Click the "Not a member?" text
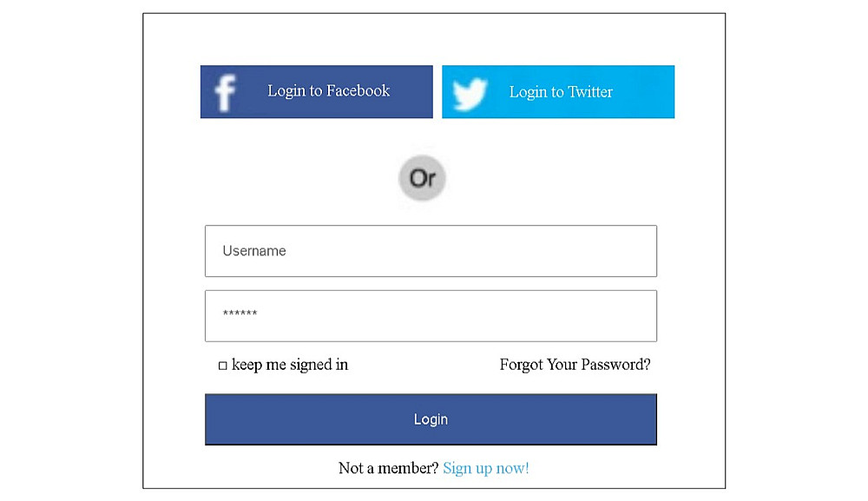 pyautogui.click(x=388, y=469)
